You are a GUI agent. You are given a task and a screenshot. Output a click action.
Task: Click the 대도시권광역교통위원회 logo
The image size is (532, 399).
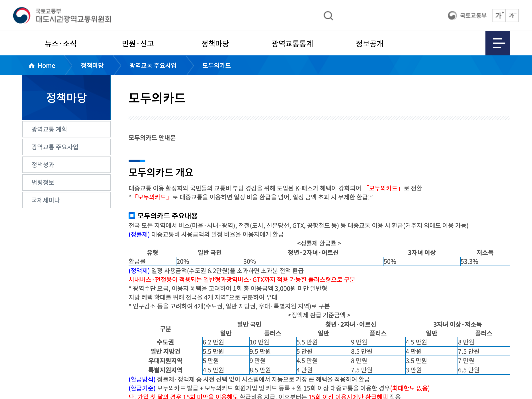[x=62, y=15]
